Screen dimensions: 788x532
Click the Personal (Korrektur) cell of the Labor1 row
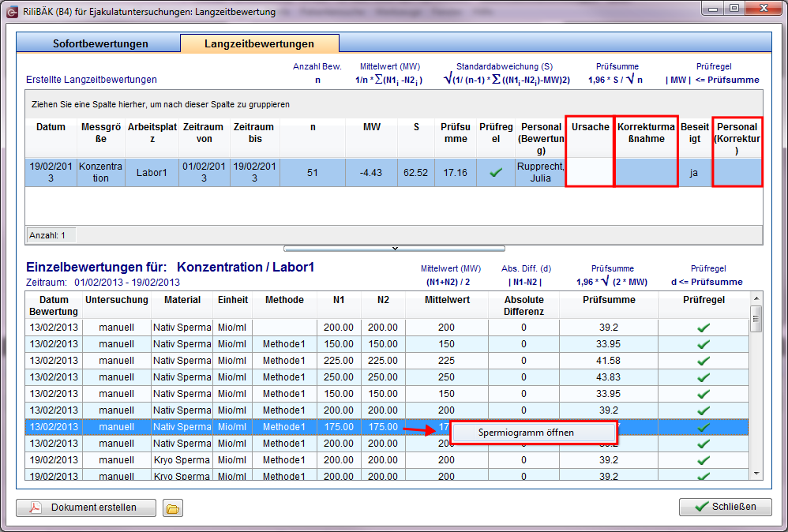pyautogui.click(x=737, y=173)
